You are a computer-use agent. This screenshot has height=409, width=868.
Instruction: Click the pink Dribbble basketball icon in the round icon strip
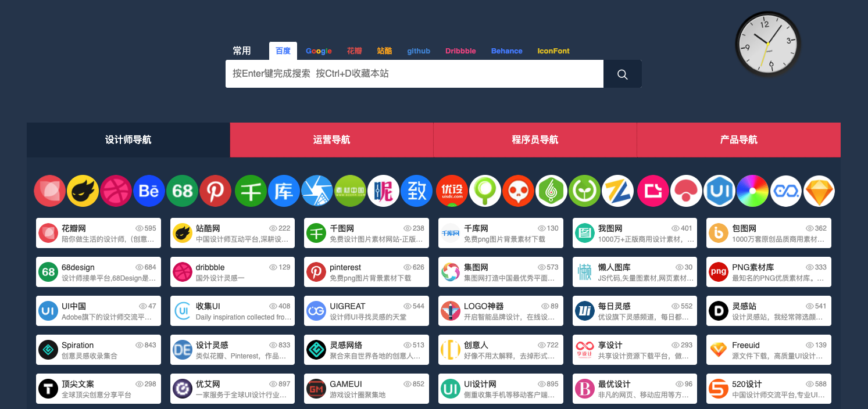(116, 191)
